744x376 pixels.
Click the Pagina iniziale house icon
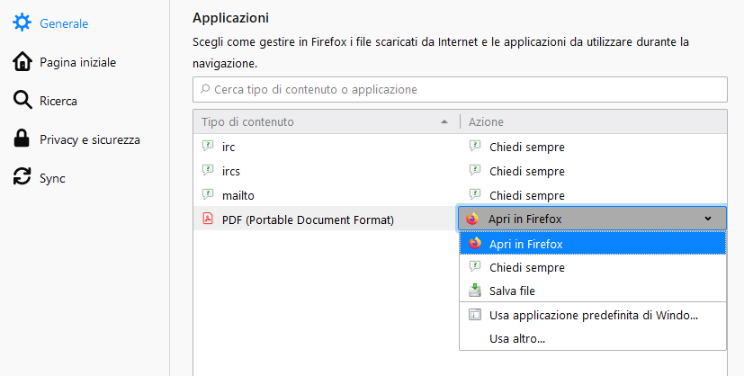pyautogui.click(x=22, y=62)
